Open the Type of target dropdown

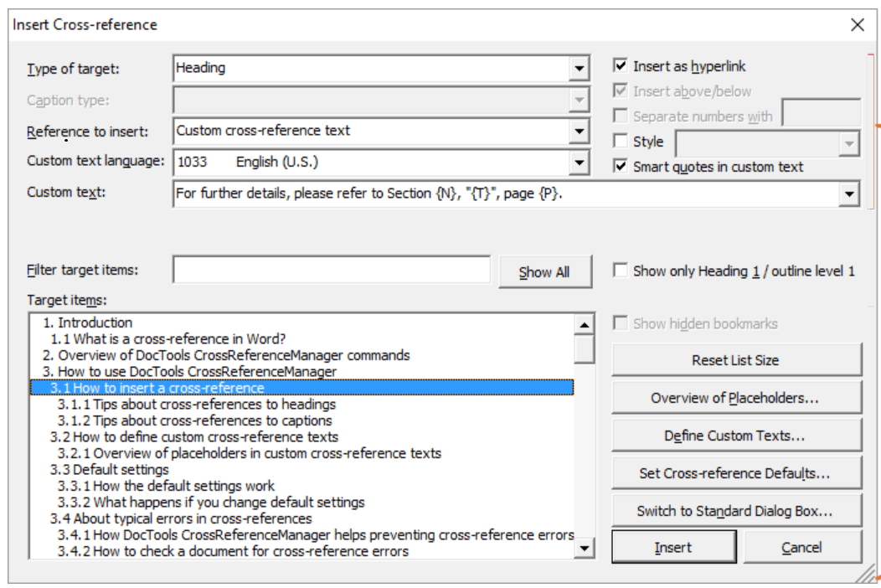click(x=579, y=69)
